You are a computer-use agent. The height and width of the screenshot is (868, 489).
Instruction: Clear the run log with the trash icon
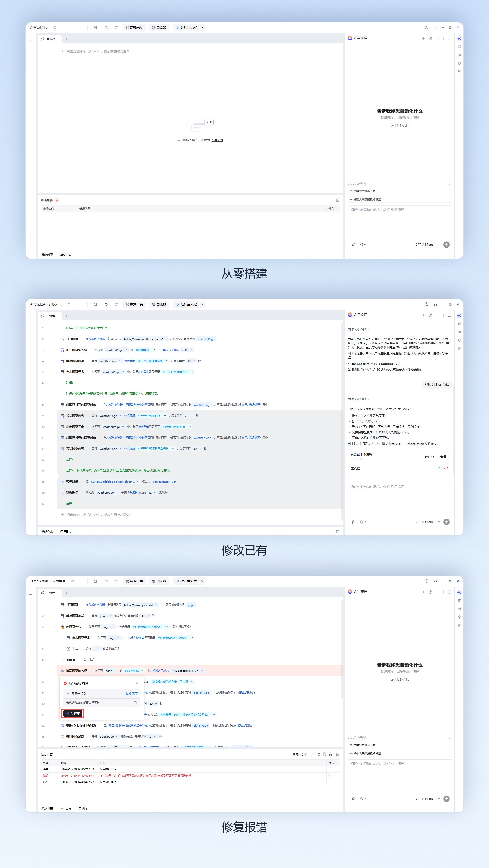(331, 754)
